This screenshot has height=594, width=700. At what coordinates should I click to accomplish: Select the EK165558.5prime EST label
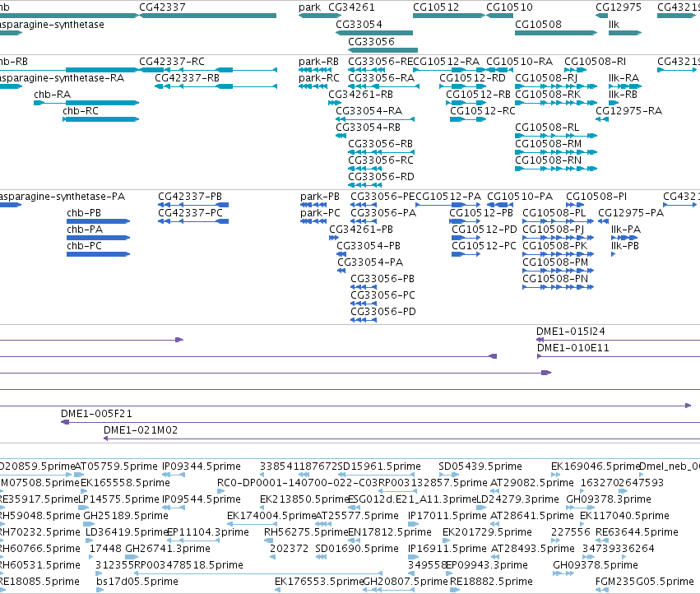coord(125,483)
